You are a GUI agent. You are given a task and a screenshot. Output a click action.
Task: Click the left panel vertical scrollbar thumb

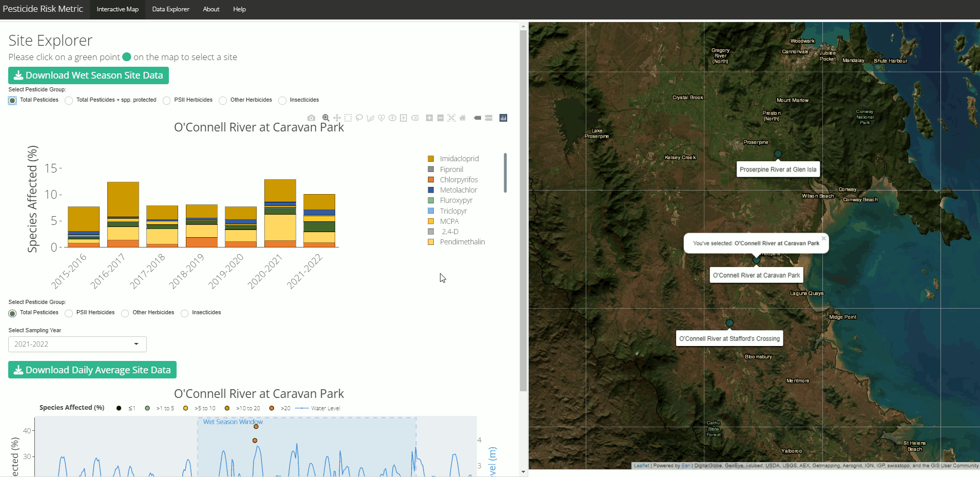click(x=523, y=211)
